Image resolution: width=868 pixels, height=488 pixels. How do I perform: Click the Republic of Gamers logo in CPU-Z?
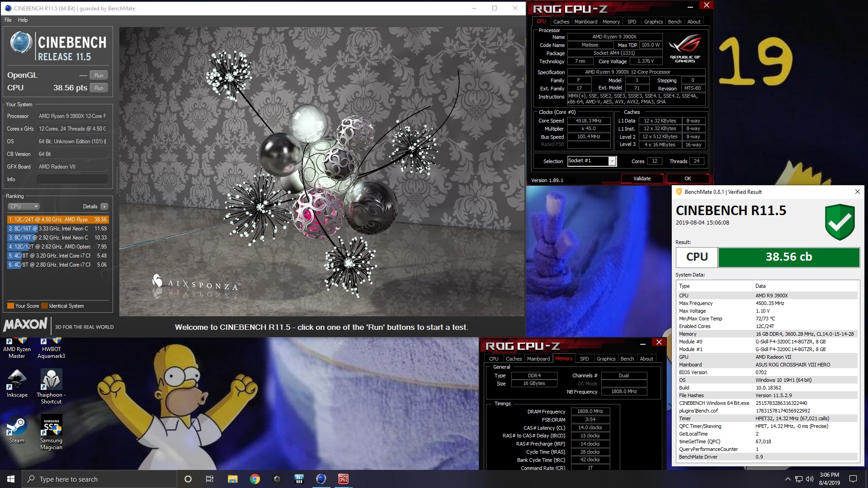click(685, 48)
